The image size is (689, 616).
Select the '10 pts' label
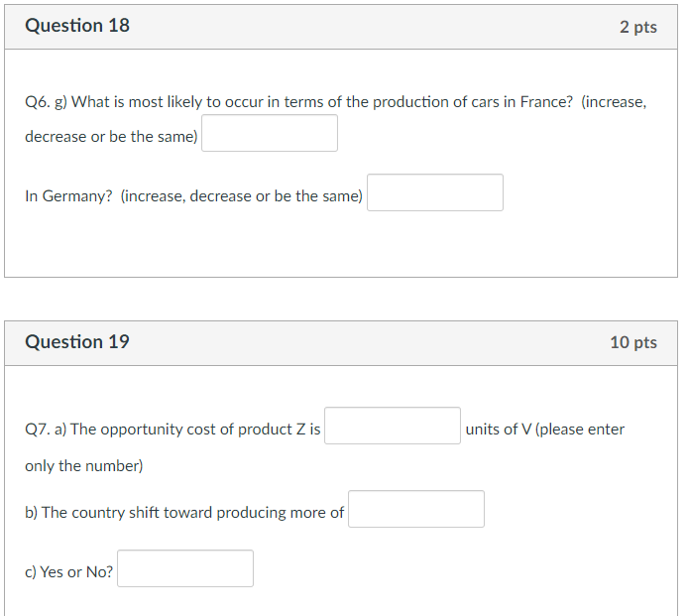(x=633, y=342)
